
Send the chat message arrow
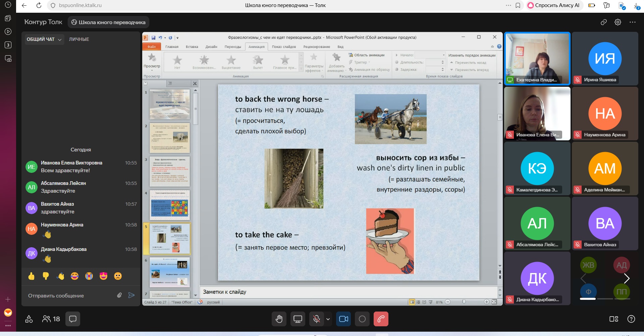[x=131, y=295]
